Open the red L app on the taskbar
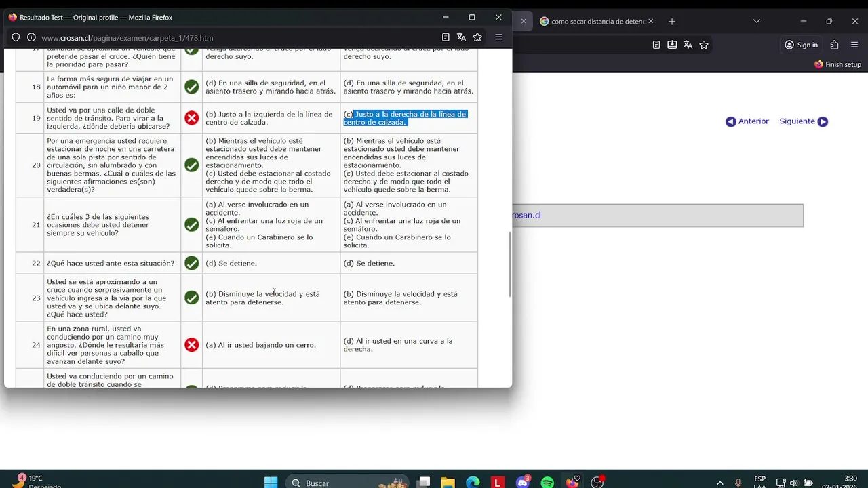The height and width of the screenshot is (488, 868). pos(498,483)
